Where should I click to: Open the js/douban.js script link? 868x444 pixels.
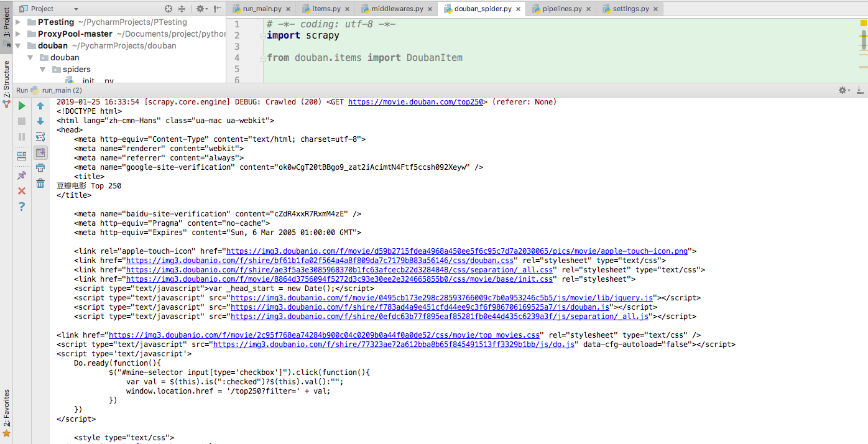[x=420, y=307]
